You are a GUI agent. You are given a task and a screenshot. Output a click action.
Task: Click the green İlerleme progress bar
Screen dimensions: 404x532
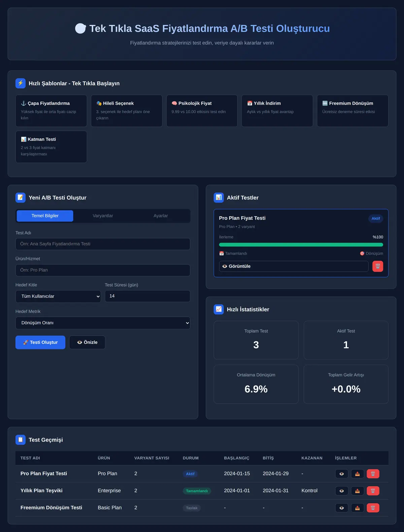301,245
